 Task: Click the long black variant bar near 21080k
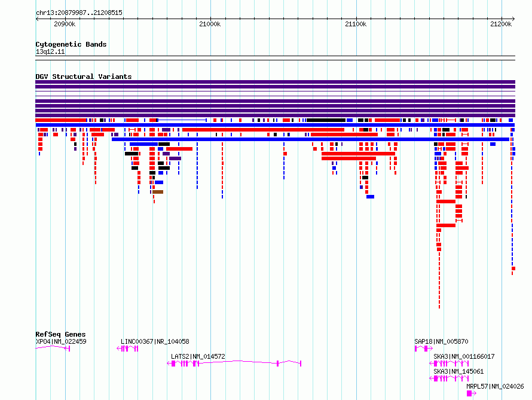pos(326,120)
